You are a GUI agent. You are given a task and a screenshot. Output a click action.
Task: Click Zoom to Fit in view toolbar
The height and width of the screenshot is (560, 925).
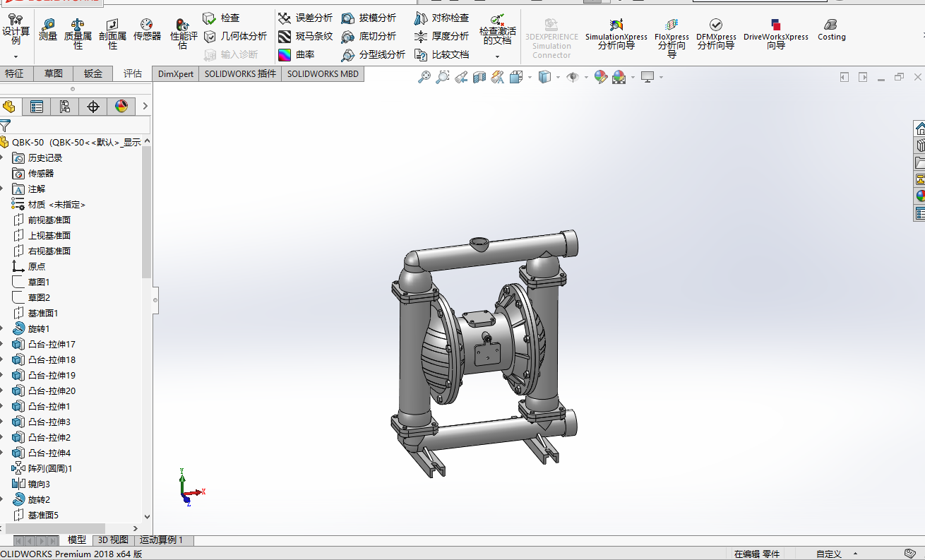(424, 77)
